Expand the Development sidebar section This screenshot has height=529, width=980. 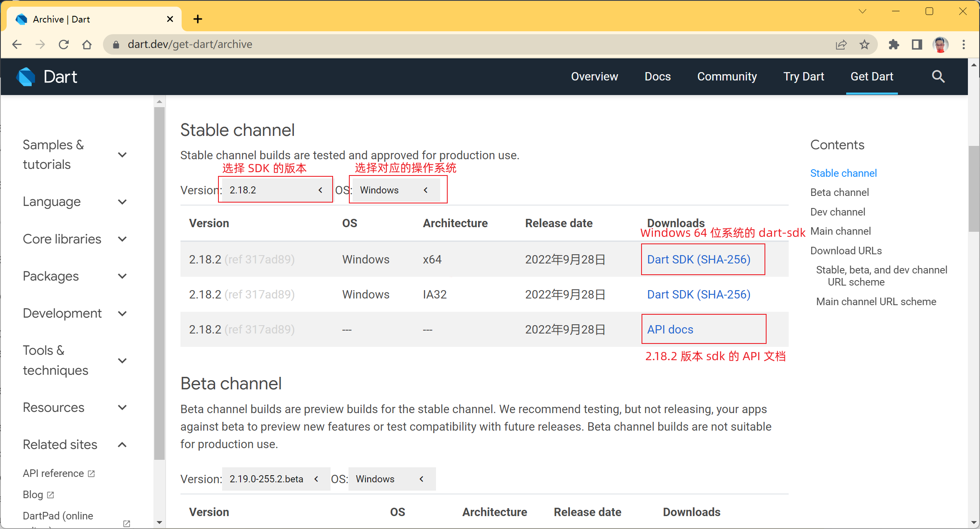click(x=122, y=313)
